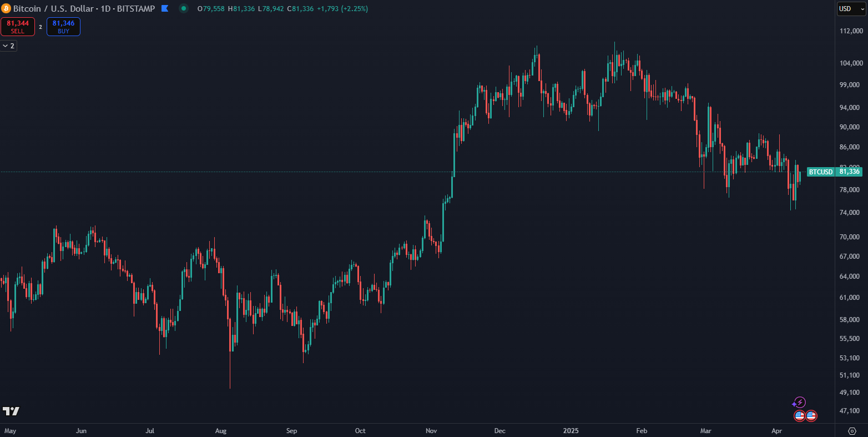
Task: Click the green market status circle
Action: coord(184,9)
